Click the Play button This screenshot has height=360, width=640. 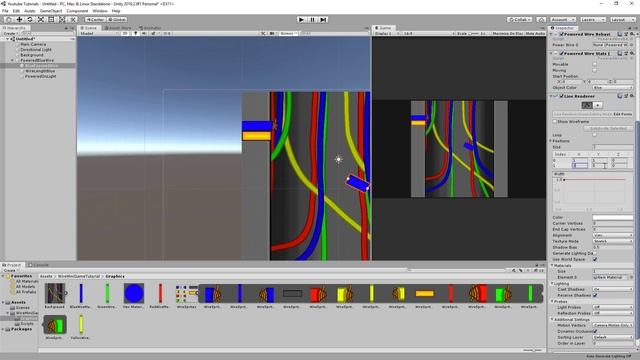coord(301,20)
